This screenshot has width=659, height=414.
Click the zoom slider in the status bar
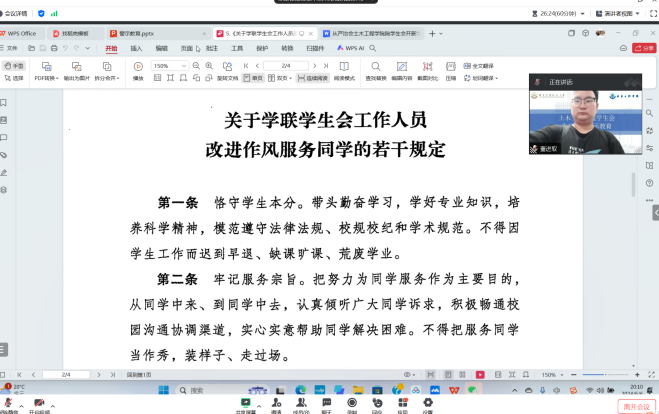click(598, 374)
